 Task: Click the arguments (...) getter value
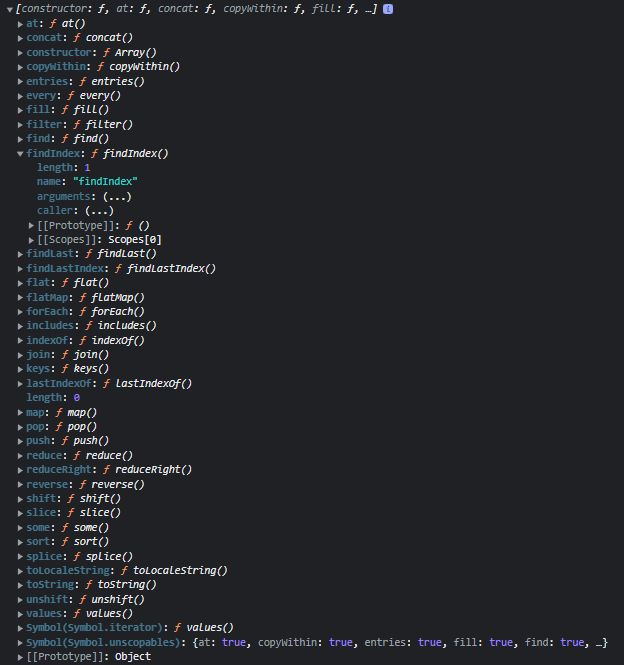117,197
